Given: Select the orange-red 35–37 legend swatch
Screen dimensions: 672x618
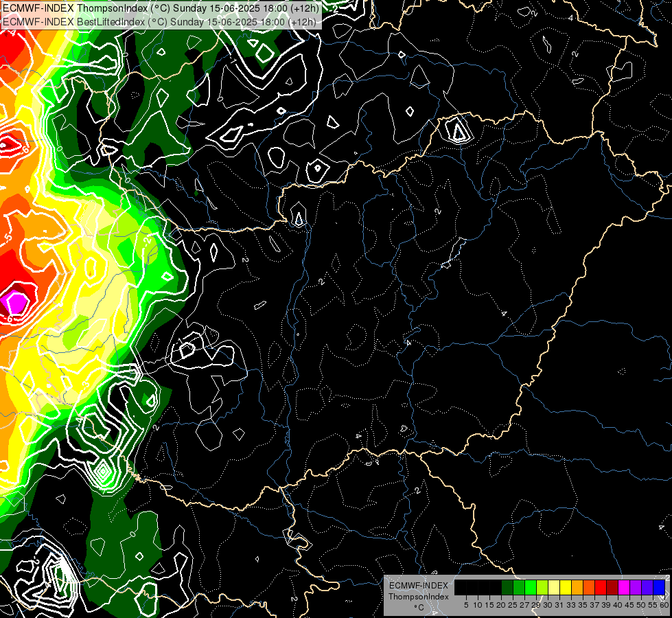Looking at the screenshot, I should pos(589,588).
